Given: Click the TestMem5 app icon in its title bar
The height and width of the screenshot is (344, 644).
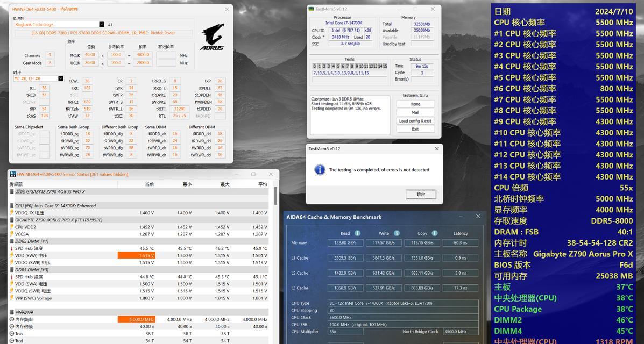Looking at the screenshot, I should (312, 9).
